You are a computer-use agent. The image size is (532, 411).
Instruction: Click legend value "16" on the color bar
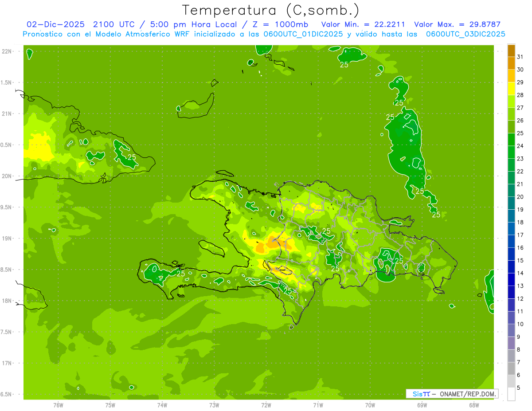[x=520, y=247]
